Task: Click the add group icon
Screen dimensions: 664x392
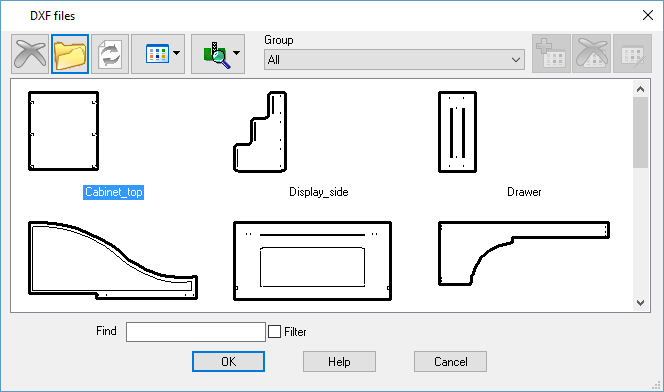Action: coord(551,54)
